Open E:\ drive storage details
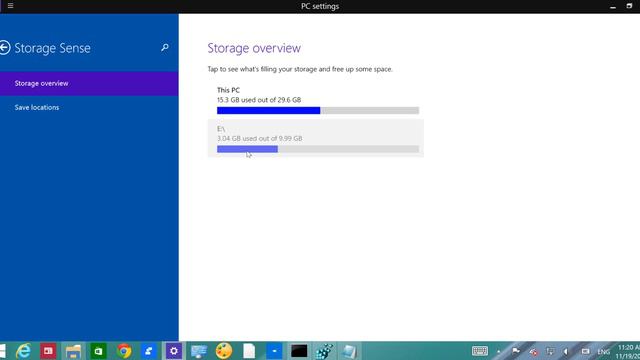 click(316, 138)
